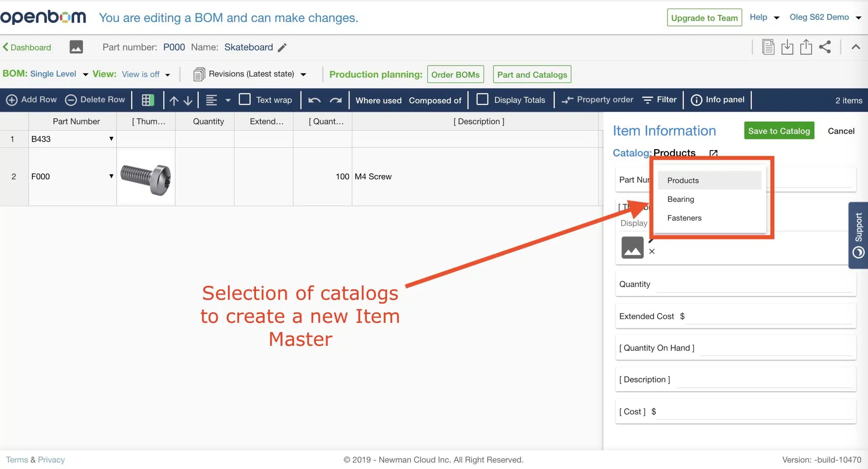The width and height of the screenshot is (868, 469).
Task: Enable the Display Totals checkbox
Action: [x=482, y=100]
